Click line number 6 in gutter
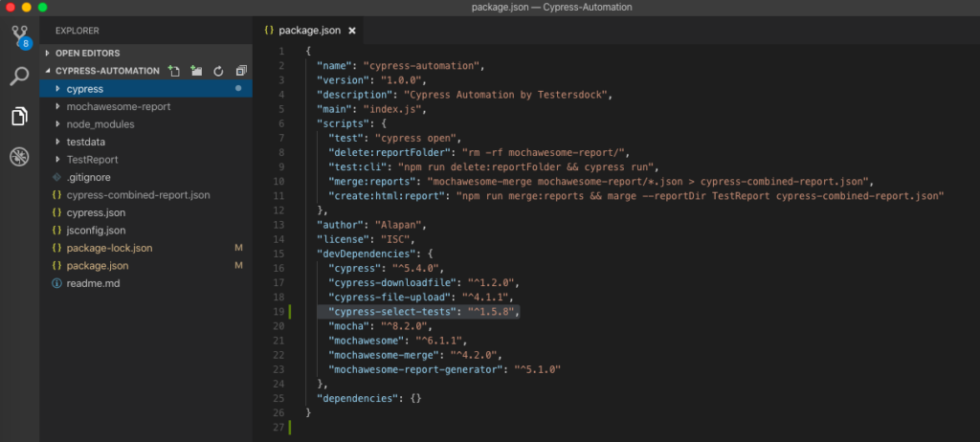Screen dimensions: 980x442 pyautogui.click(x=281, y=123)
